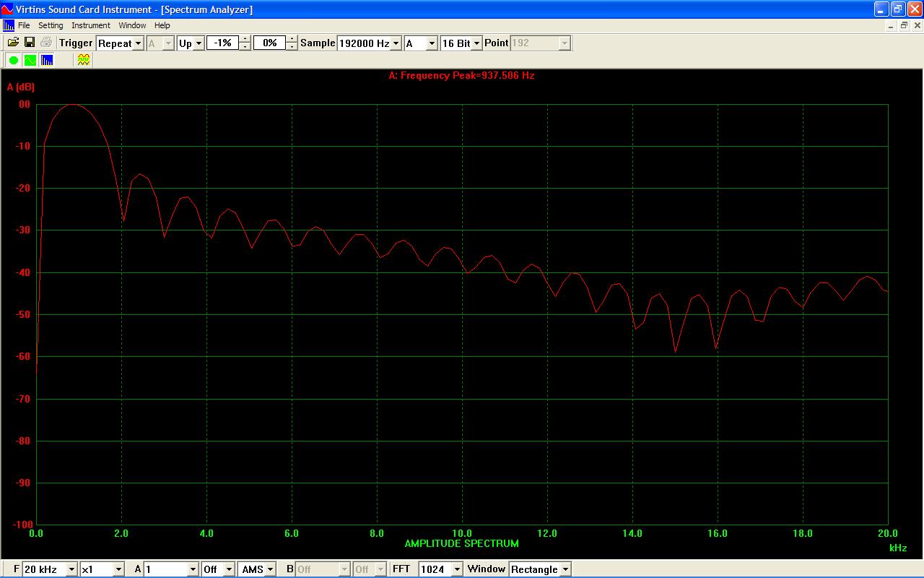The image size is (924, 578).
Task: Increase the 0% trigger delay with up arrow
Action: point(292,39)
